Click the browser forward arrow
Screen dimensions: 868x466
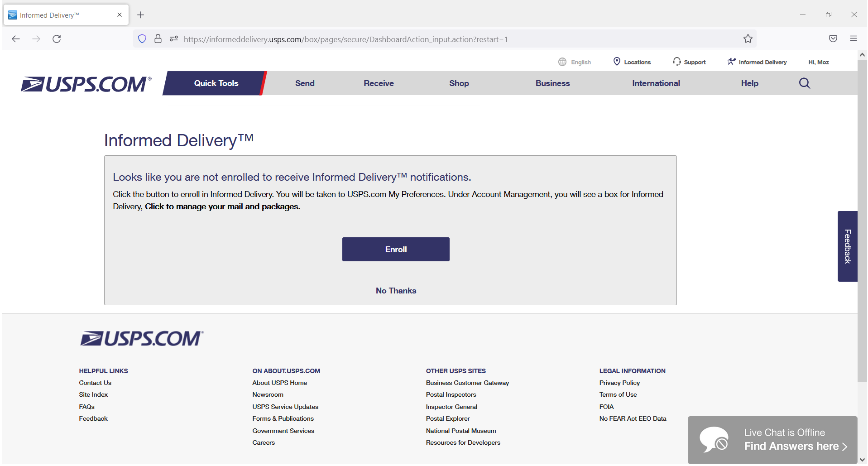click(x=36, y=39)
